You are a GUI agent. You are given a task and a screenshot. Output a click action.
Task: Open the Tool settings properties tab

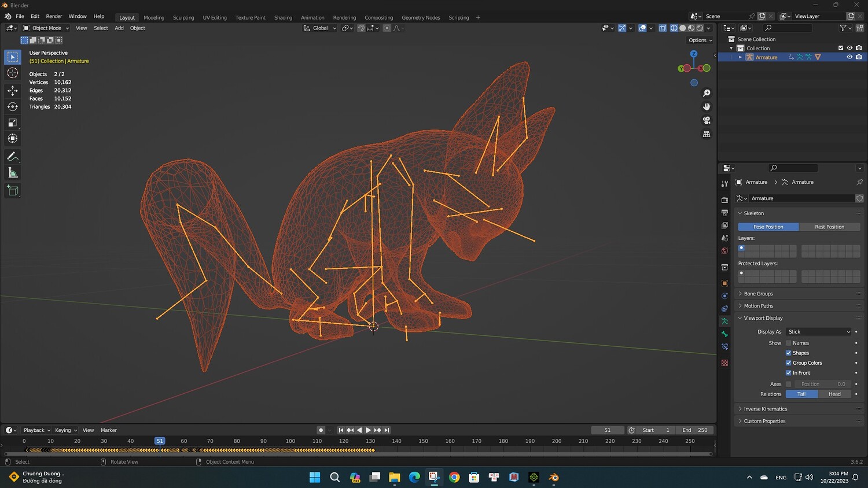pyautogui.click(x=724, y=184)
